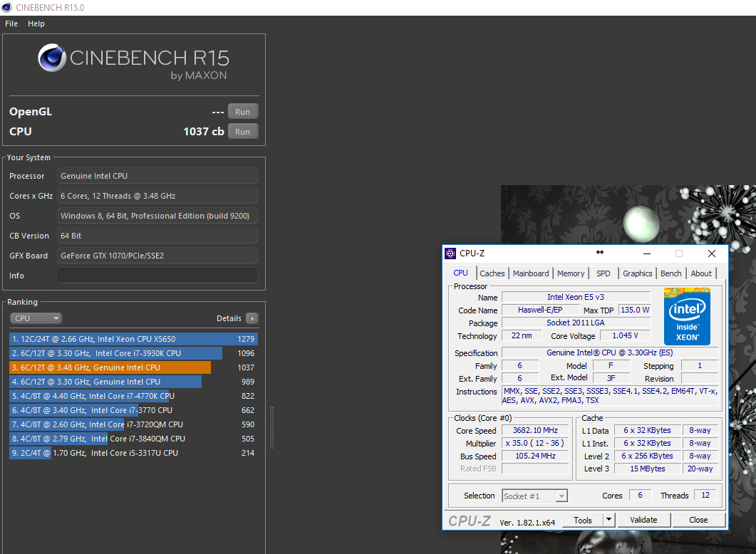
Task: Click the Intel Inside Xeon logo
Action: click(687, 316)
